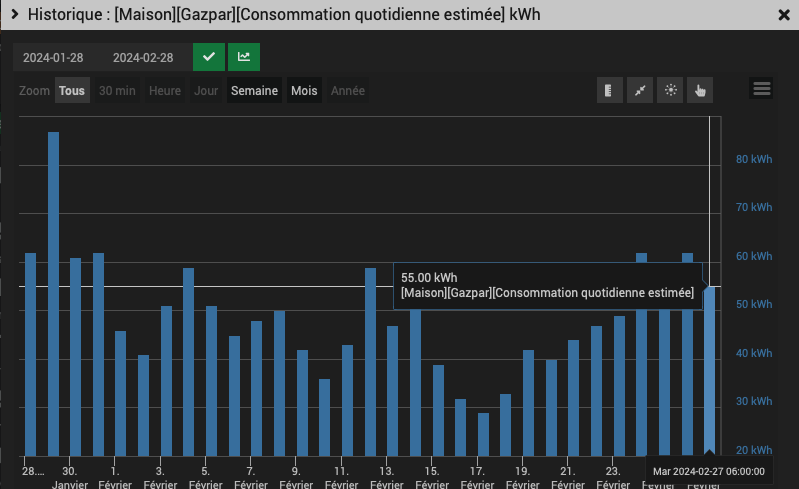The image size is (799, 489).
Task: Select the Semaine zoom range
Action: pos(254,91)
